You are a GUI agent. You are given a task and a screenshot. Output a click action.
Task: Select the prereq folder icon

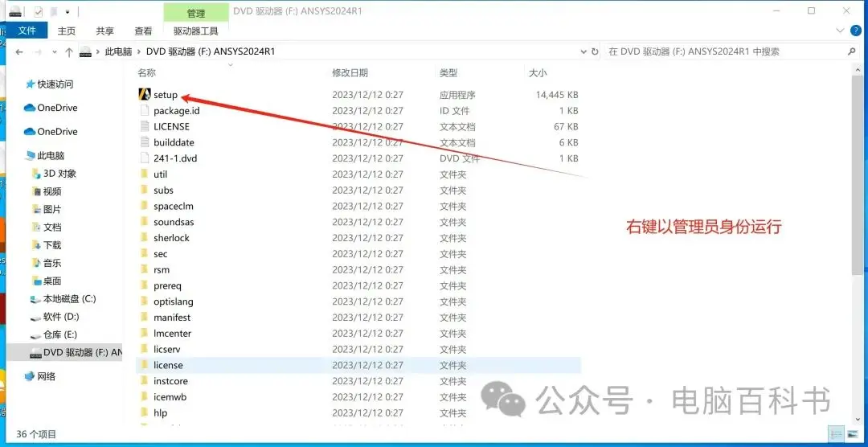tap(145, 286)
